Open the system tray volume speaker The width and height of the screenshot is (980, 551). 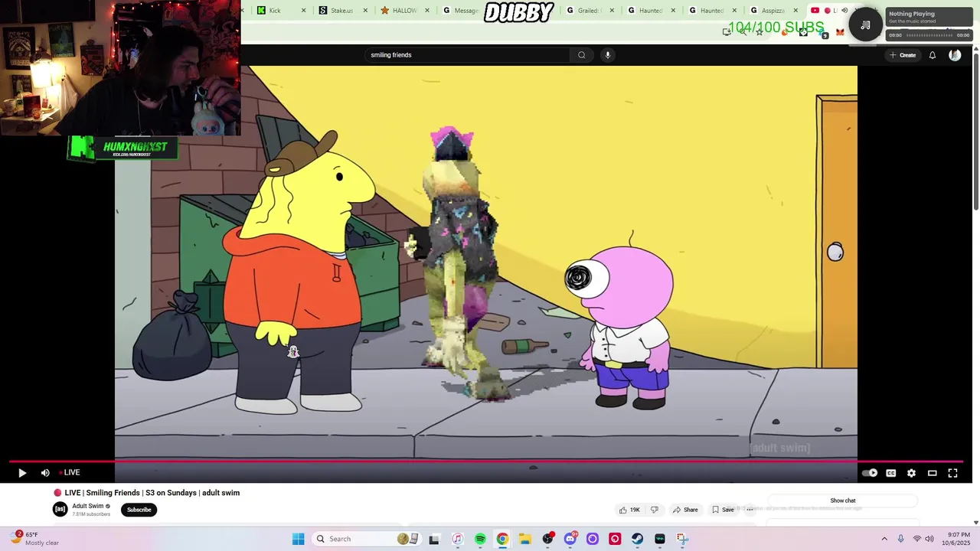coord(929,539)
